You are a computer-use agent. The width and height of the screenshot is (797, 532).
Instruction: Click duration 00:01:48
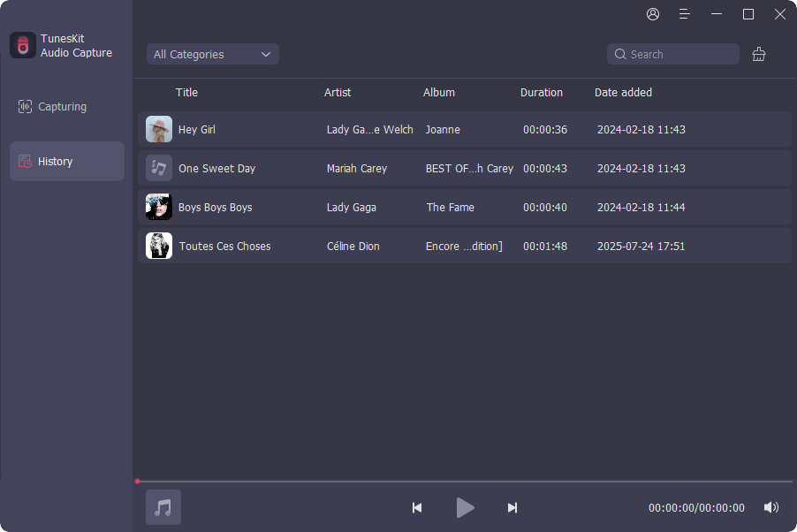coord(545,247)
